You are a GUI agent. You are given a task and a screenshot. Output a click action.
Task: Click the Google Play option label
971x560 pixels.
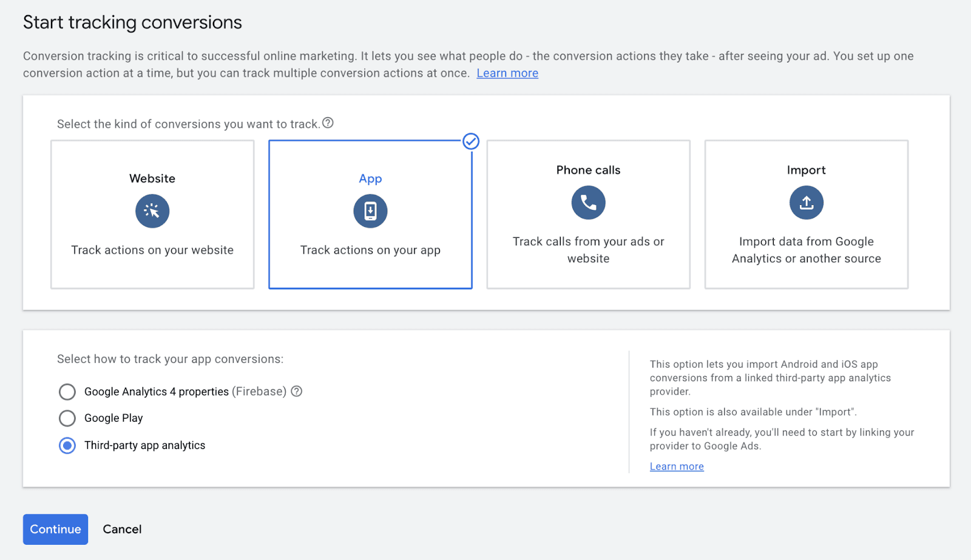point(113,418)
